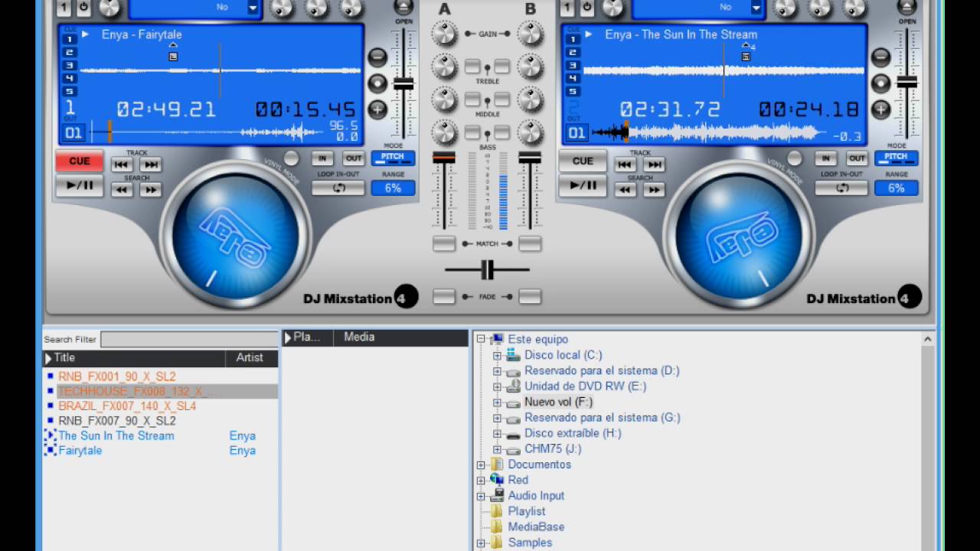
Task: Rewind search on the right deck
Action: point(625,190)
